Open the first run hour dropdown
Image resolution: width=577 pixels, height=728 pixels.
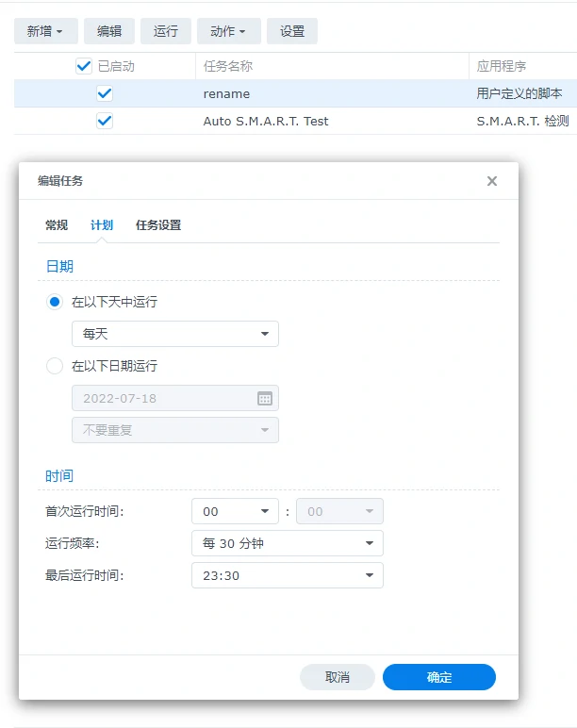click(x=235, y=511)
